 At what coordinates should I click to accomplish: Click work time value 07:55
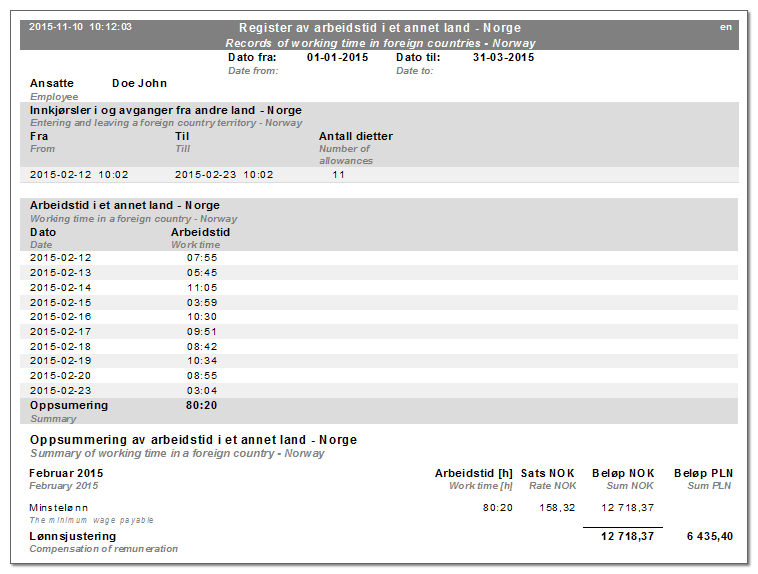[x=202, y=258]
